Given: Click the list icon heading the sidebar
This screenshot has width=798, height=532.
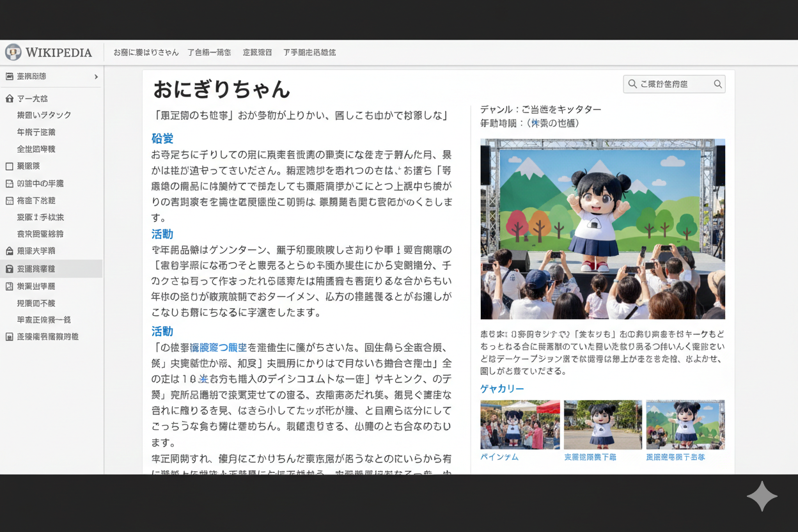Looking at the screenshot, I should pyautogui.click(x=10, y=77).
